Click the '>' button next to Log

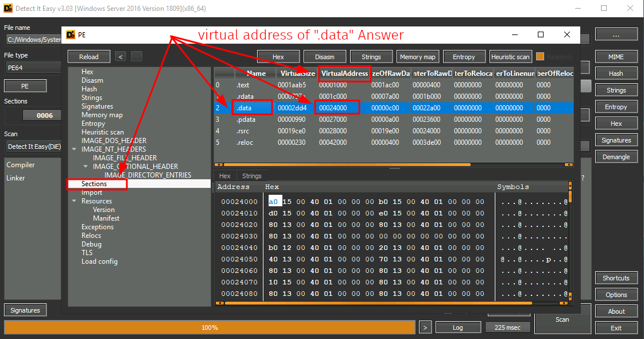pyautogui.click(x=425, y=327)
